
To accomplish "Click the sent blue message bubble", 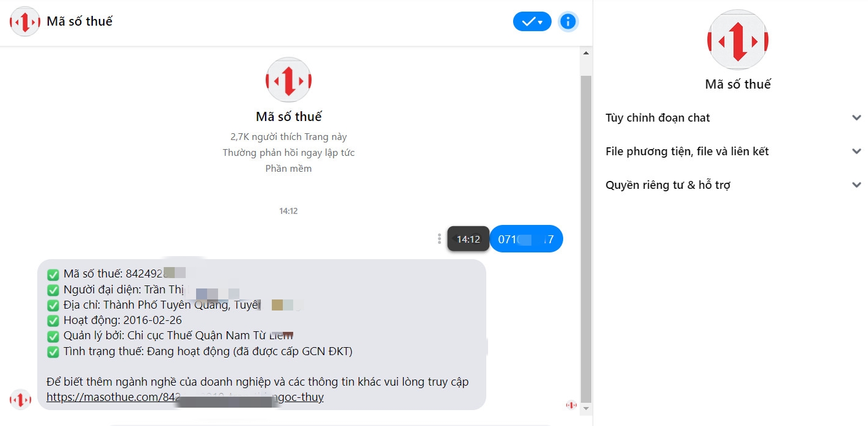I will (526, 239).
